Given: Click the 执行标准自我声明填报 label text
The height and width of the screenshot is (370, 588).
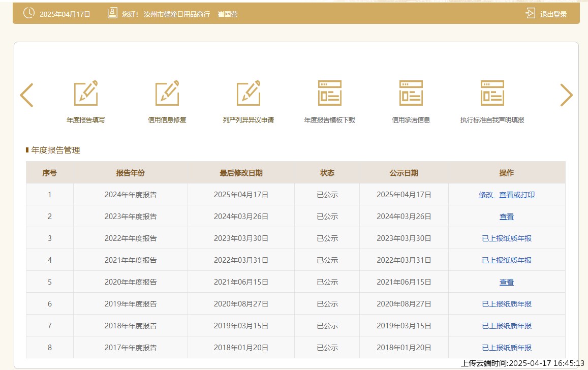Looking at the screenshot, I should tap(492, 120).
